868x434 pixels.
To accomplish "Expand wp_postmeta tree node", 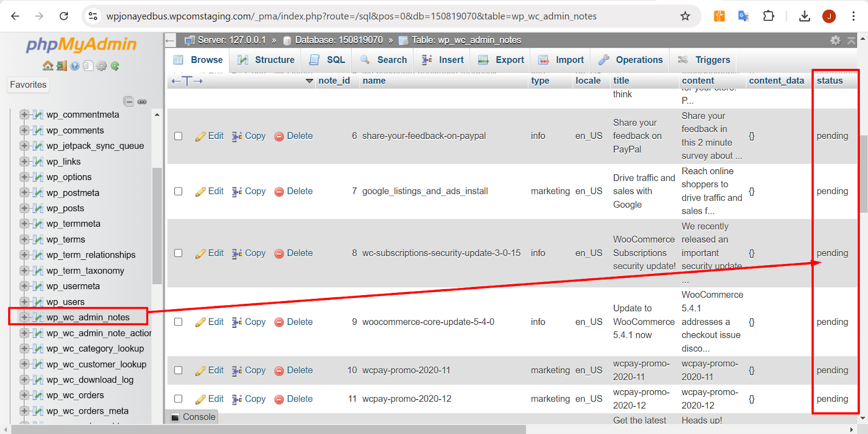I will pyautogui.click(x=24, y=193).
